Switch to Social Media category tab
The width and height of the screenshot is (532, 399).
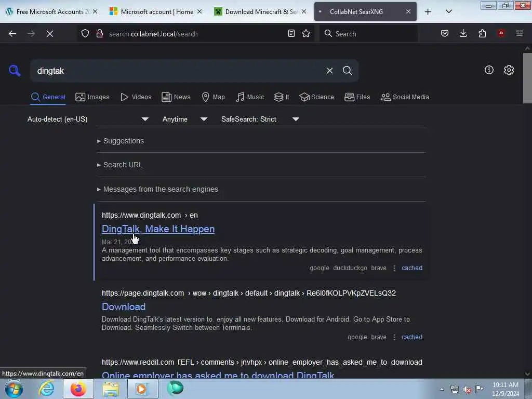[x=404, y=97]
